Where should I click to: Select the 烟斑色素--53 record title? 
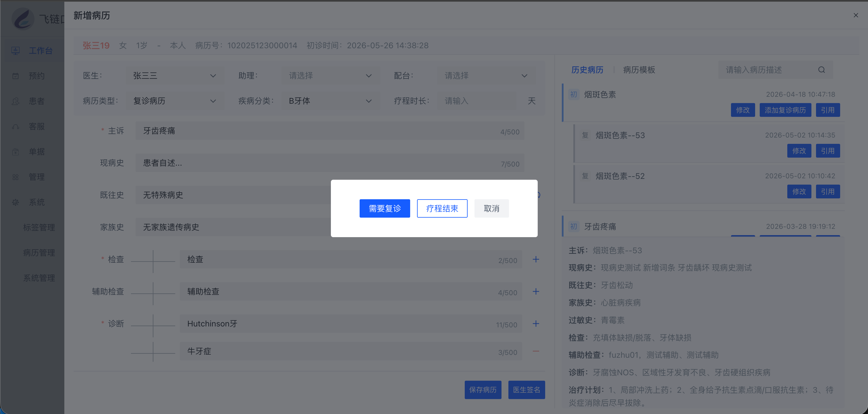pyautogui.click(x=620, y=136)
